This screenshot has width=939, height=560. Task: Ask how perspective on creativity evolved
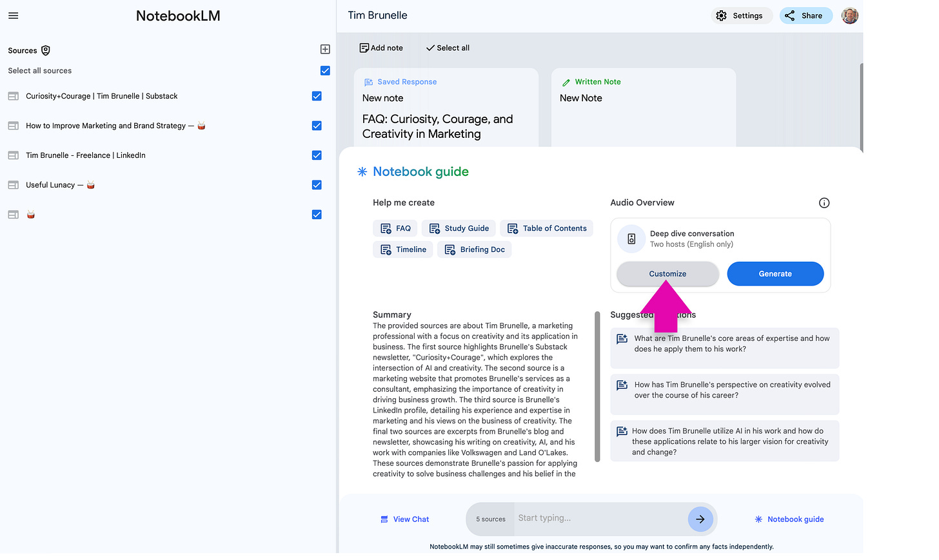[x=725, y=394]
